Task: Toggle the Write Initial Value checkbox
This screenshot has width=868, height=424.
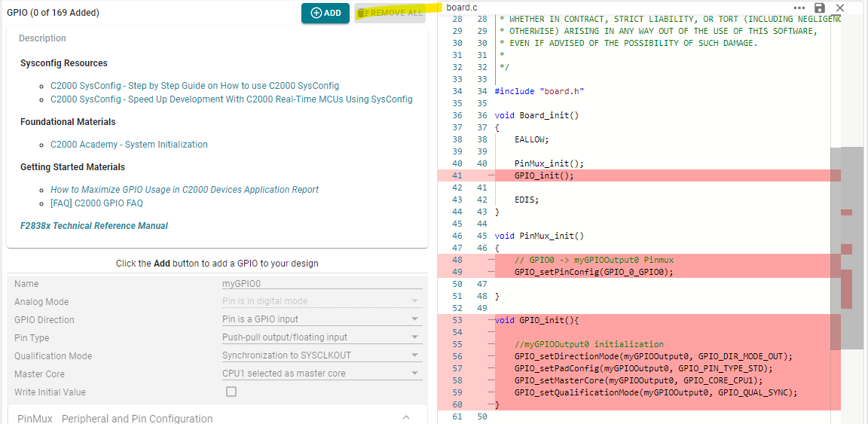Action: (x=231, y=392)
